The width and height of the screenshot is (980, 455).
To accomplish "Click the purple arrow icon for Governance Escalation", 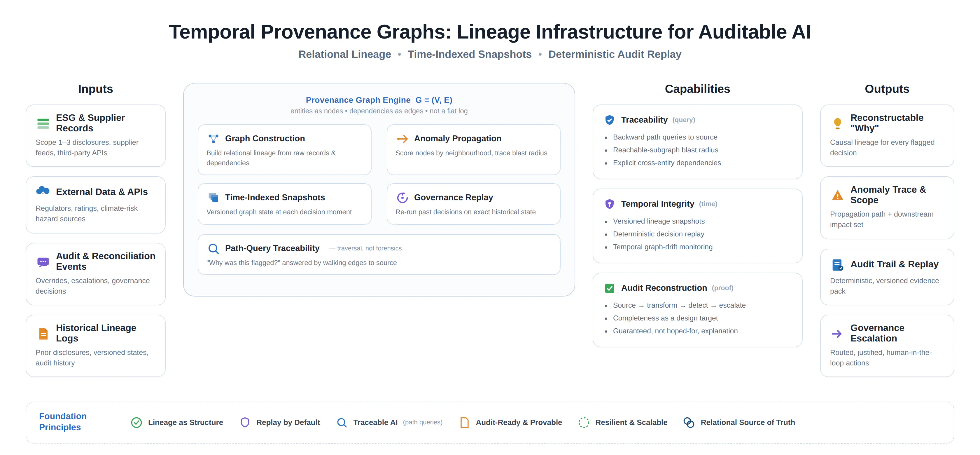I will pos(837,334).
